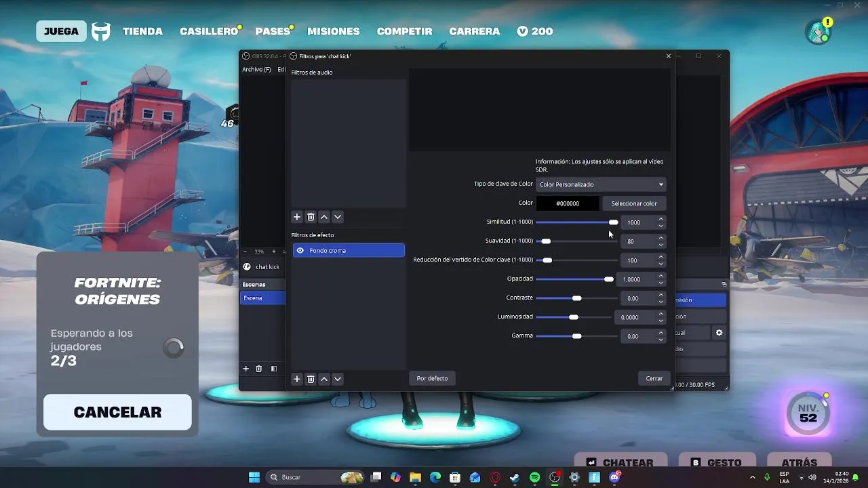The height and width of the screenshot is (488, 868).
Task: Click Cerrar button in filters dialog
Action: coord(654,378)
